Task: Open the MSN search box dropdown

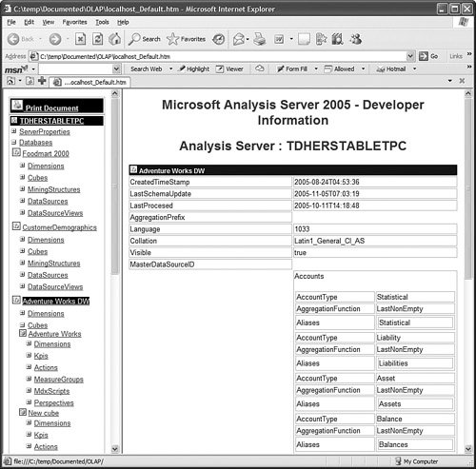Action: 116,68
